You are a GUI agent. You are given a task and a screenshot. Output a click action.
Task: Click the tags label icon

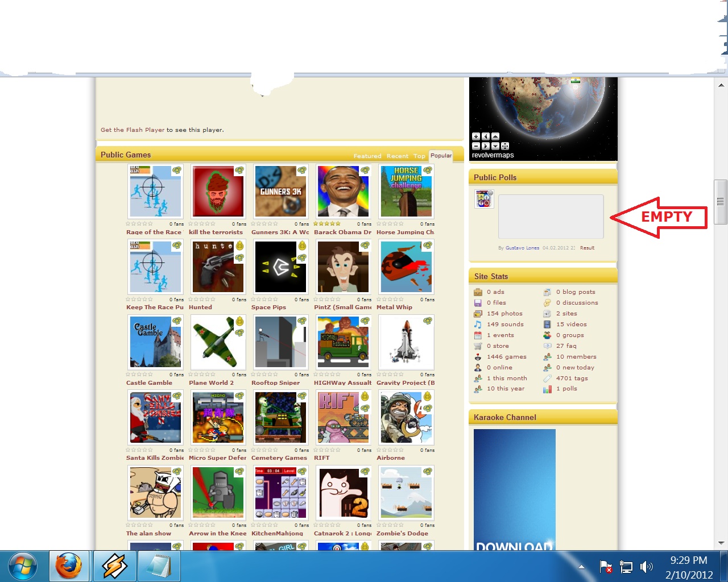547,379
